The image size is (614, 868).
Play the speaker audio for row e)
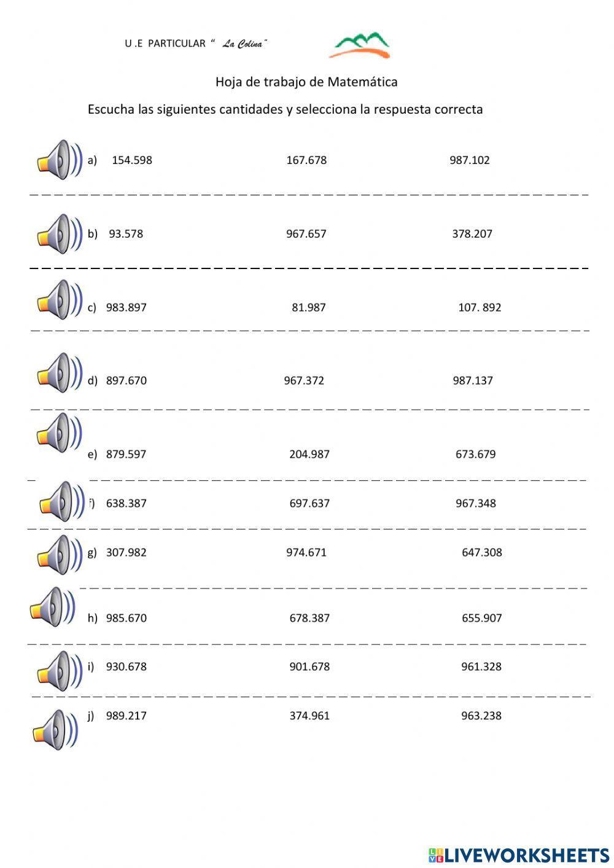(60, 432)
